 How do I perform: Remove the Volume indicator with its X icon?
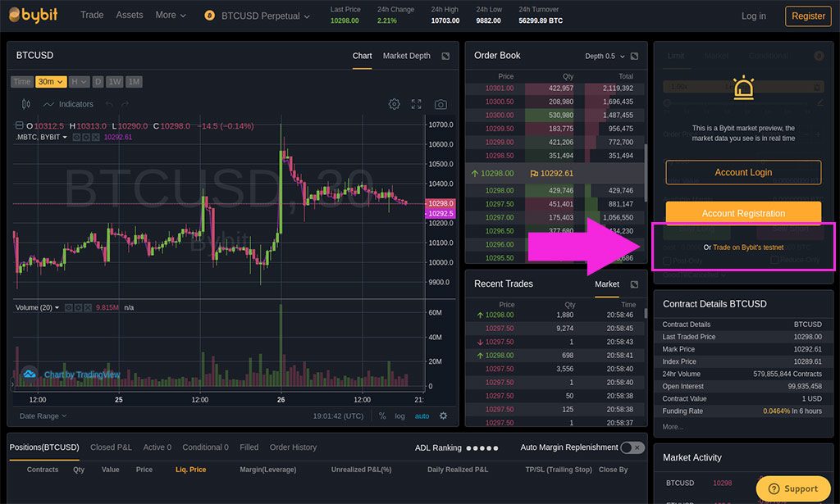point(87,307)
